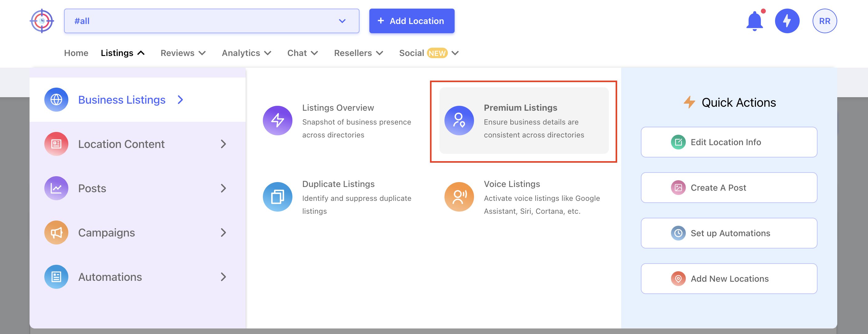Click the Campaigns megaphone icon
868x334 pixels.
56,232
